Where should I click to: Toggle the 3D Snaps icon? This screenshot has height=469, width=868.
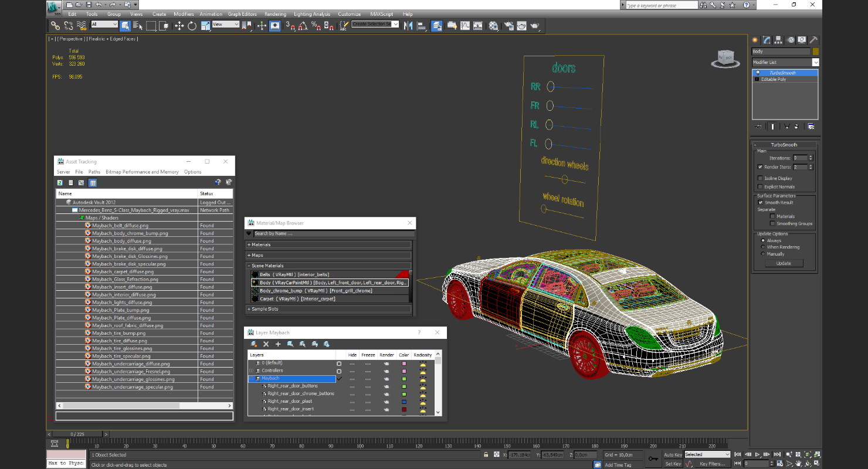tap(290, 26)
